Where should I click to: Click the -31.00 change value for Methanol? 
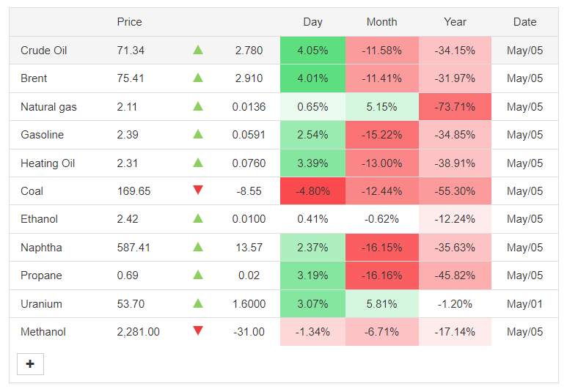249,332
